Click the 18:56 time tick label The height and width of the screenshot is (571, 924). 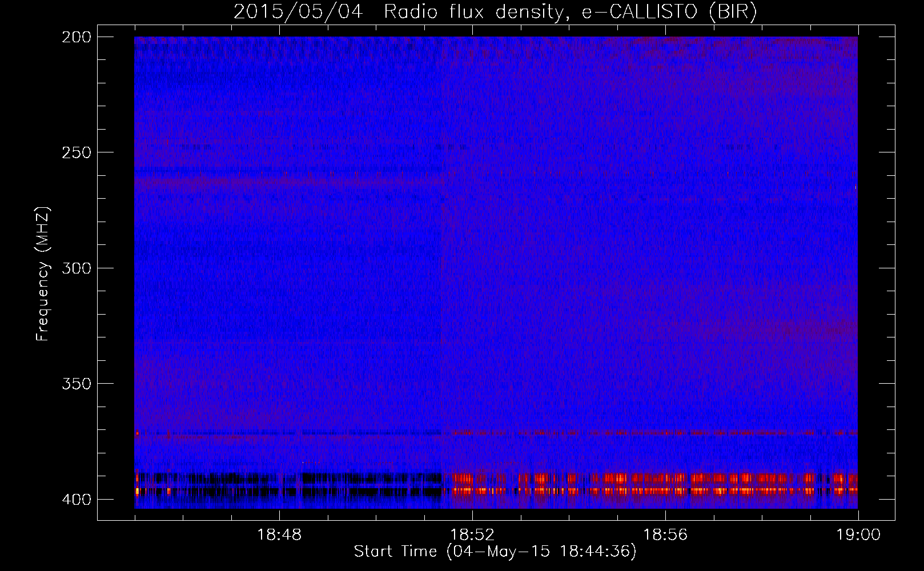[x=665, y=535]
